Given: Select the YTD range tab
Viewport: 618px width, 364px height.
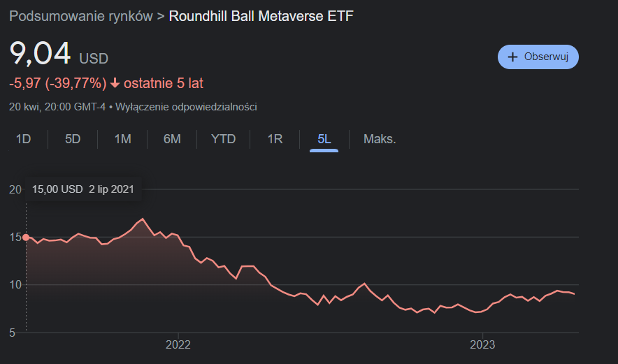Looking at the screenshot, I should (224, 139).
